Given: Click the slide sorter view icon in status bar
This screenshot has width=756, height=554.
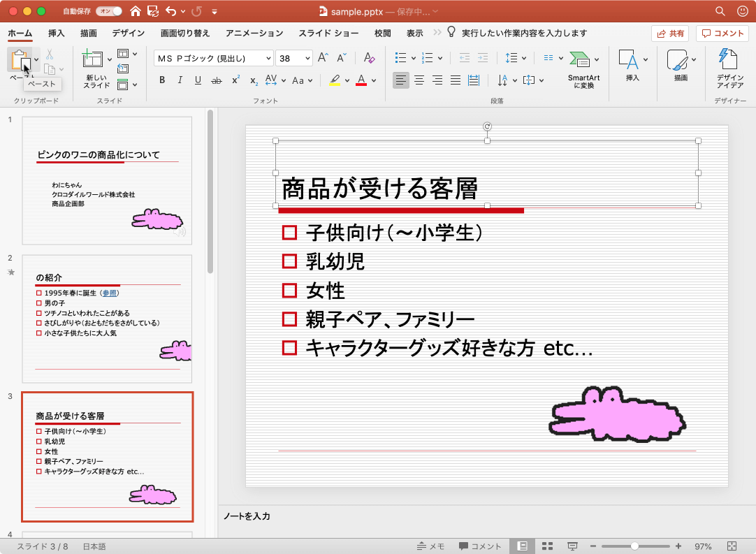Looking at the screenshot, I should [547, 545].
